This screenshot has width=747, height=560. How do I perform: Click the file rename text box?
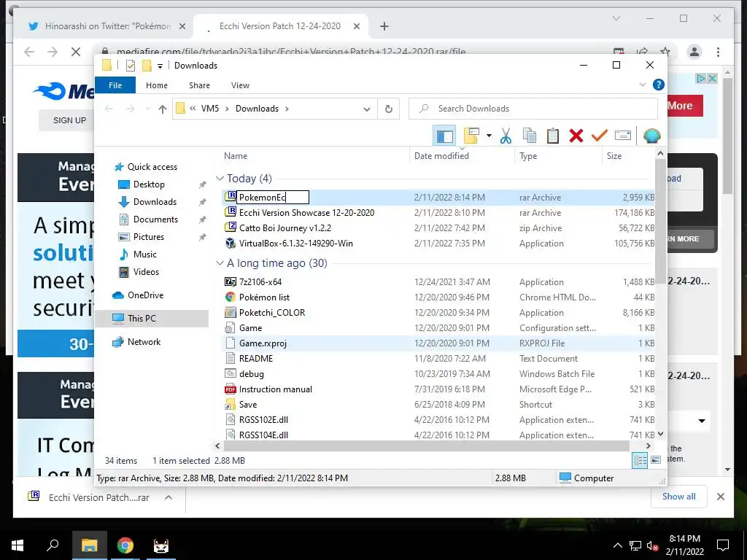coord(273,197)
